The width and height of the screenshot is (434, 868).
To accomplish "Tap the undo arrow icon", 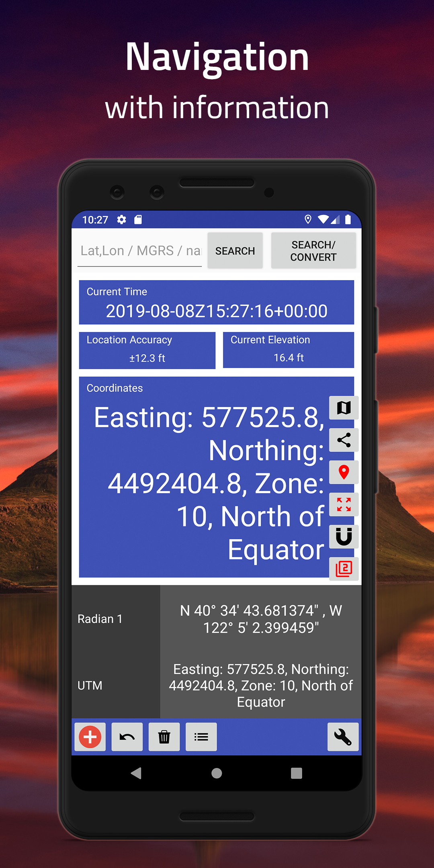I will point(127,737).
